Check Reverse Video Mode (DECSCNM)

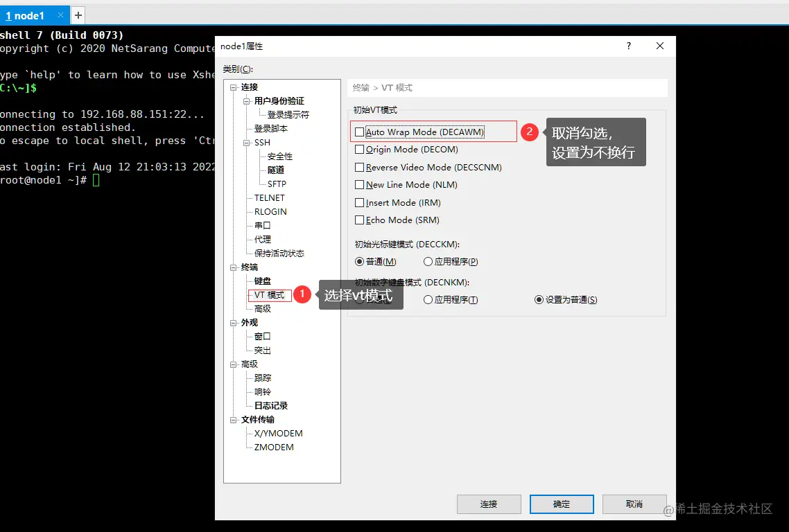click(359, 168)
